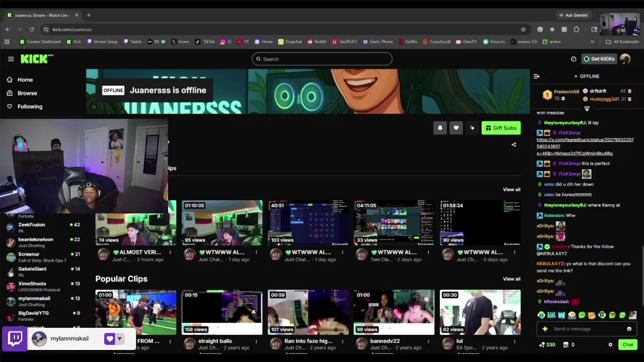Image resolution: width=644 pixels, height=362 pixels.
Task: Open GabelsGiant channel in sidebar
Action: (43, 271)
